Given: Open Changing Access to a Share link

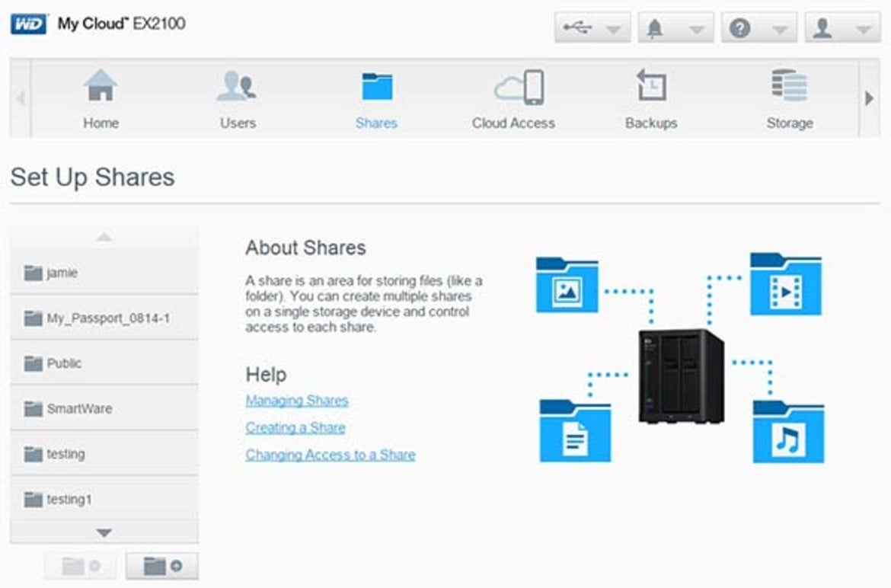Looking at the screenshot, I should pos(331,455).
